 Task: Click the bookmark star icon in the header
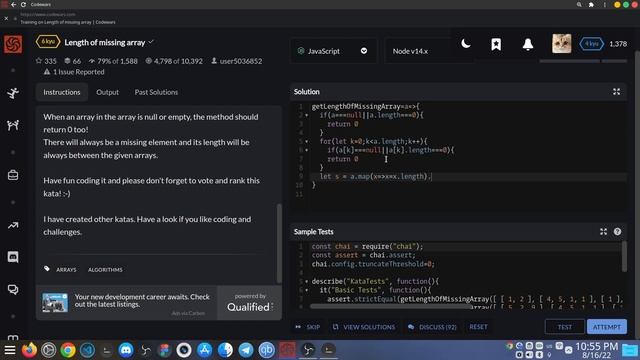point(496,44)
